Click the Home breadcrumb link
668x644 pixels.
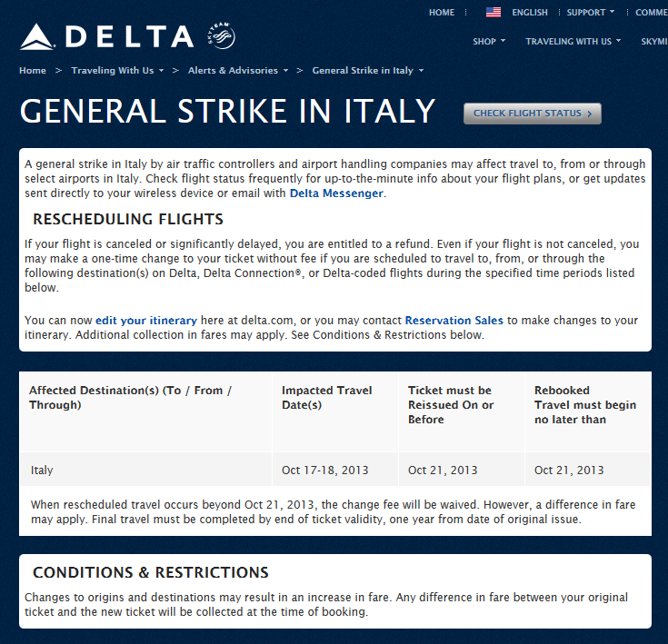pyautogui.click(x=33, y=70)
